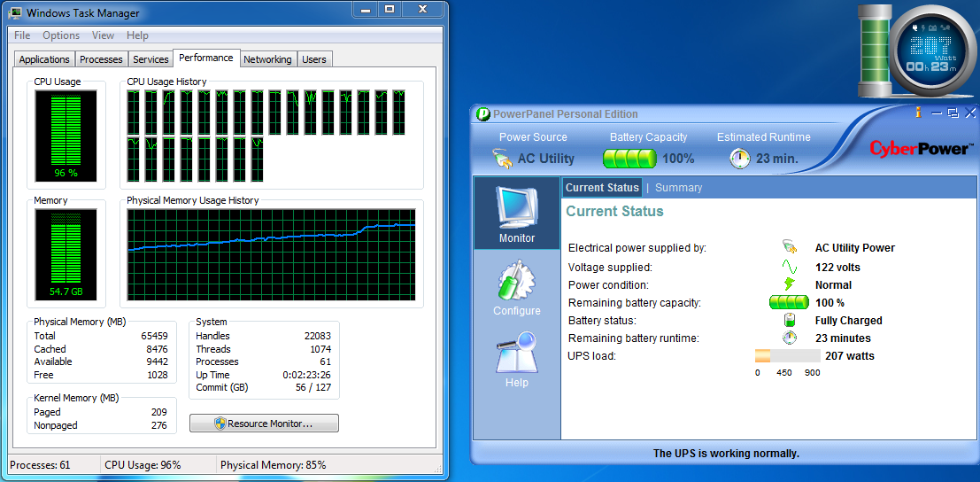Click the voltage sine wave icon
Image resolution: width=980 pixels, height=482 pixels.
(x=790, y=267)
